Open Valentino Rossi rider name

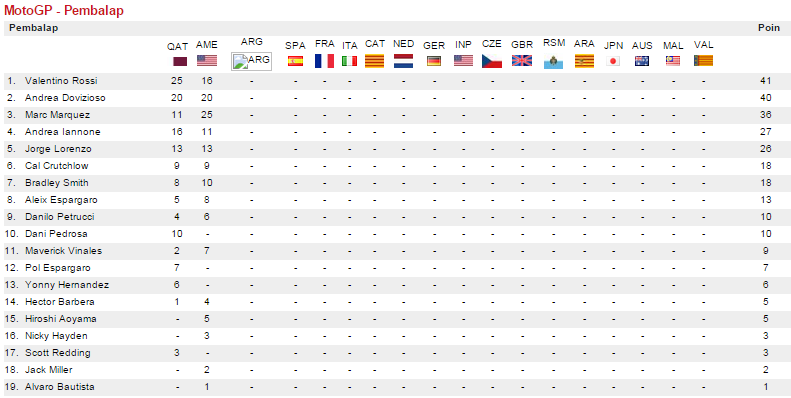(61, 81)
